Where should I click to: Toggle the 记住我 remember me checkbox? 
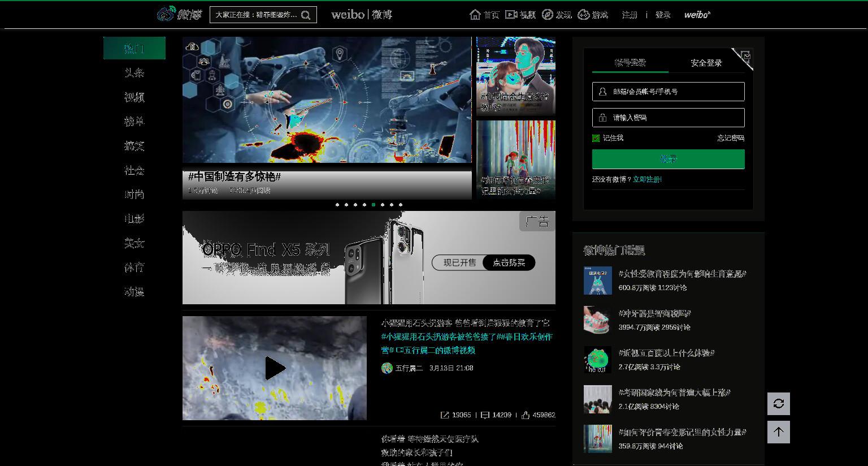[596, 138]
